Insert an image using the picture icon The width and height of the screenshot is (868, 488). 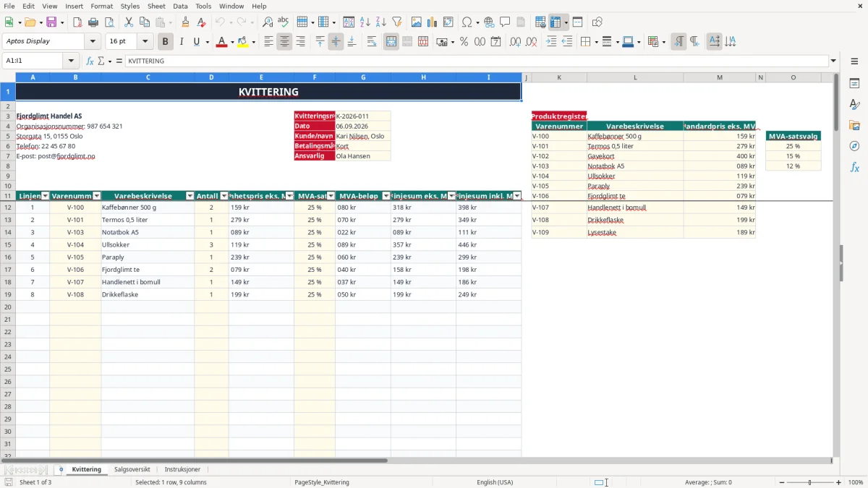(x=417, y=22)
